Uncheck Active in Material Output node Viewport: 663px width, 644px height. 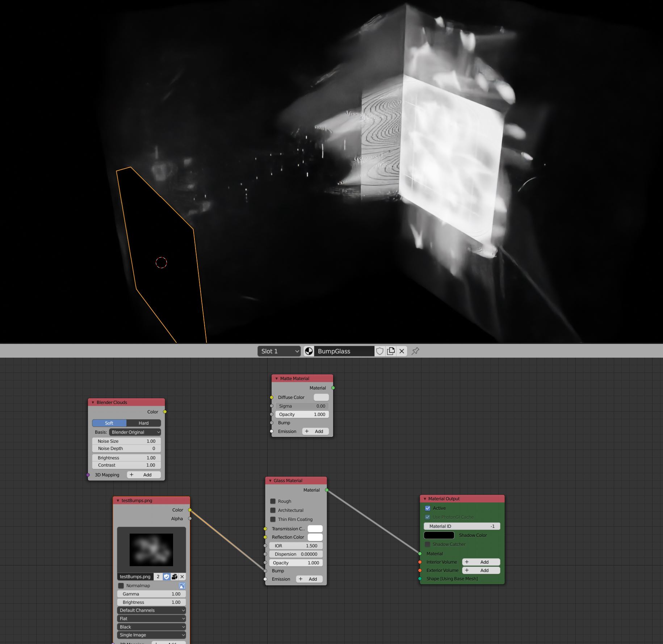pos(428,508)
